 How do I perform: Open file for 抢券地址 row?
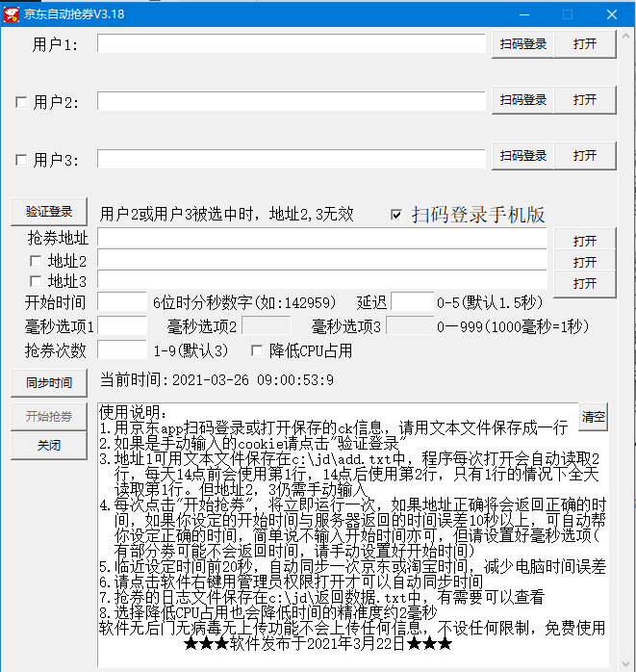tap(585, 241)
